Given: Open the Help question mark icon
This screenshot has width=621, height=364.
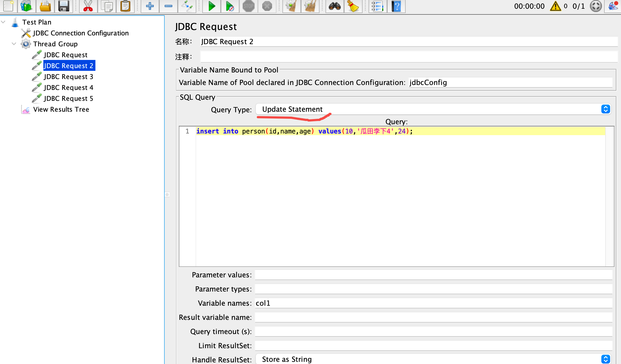Looking at the screenshot, I should point(396,6).
